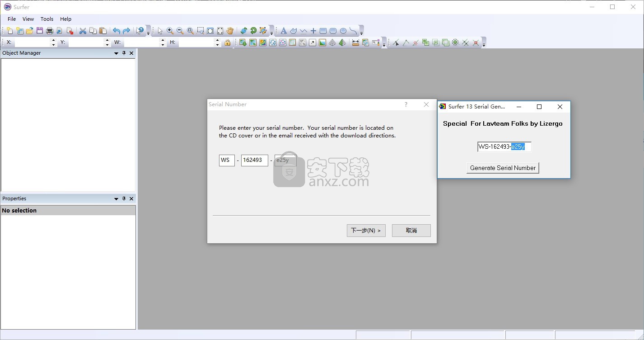Toggle auto-hide pin on Properties panel
The image size is (644, 340).
[124, 198]
